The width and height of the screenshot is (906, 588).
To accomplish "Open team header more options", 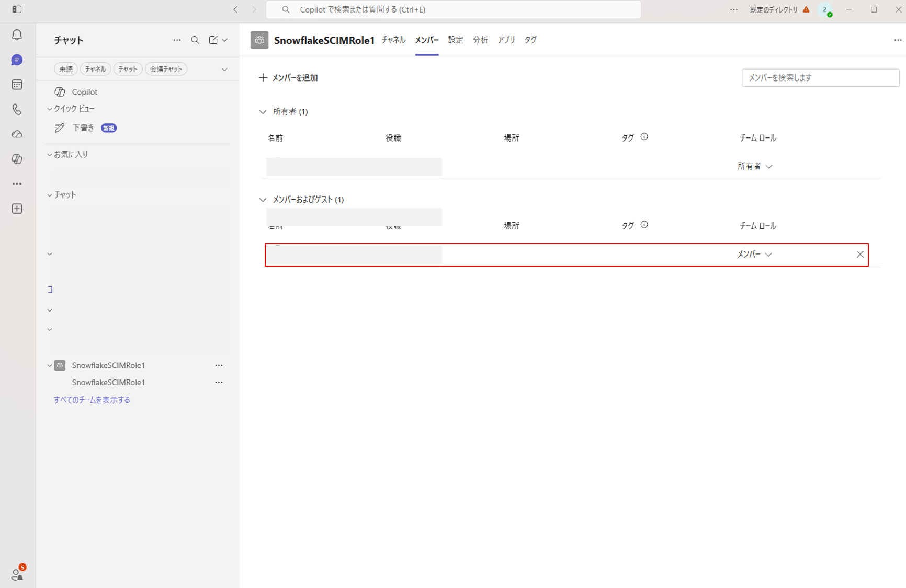I will coord(898,40).
